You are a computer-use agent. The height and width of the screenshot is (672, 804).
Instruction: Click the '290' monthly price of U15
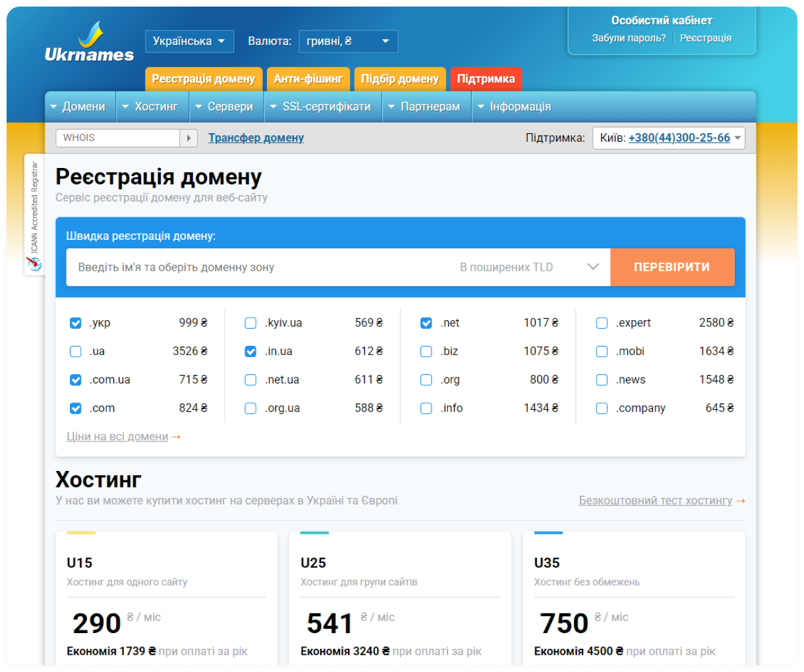(x=97, y=623)
